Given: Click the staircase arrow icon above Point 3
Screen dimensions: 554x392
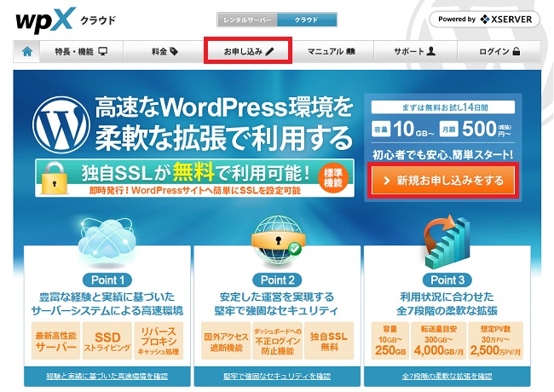Looking at the screenshot, I should click(447, 242).
